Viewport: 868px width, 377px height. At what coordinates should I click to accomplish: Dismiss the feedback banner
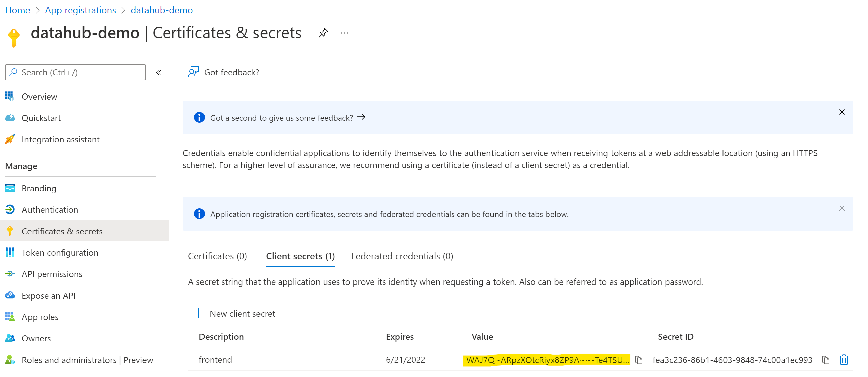point(842,112)
